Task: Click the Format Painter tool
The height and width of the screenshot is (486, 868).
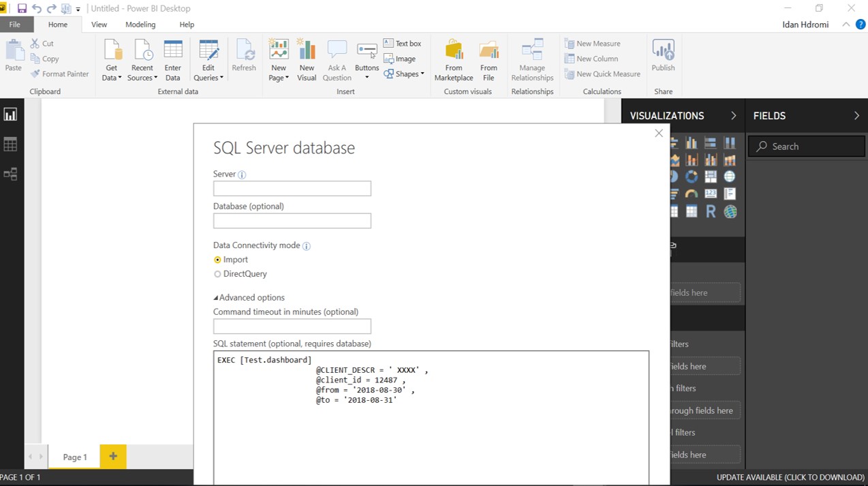Action: pyautogui.click(x=59, y=74)
